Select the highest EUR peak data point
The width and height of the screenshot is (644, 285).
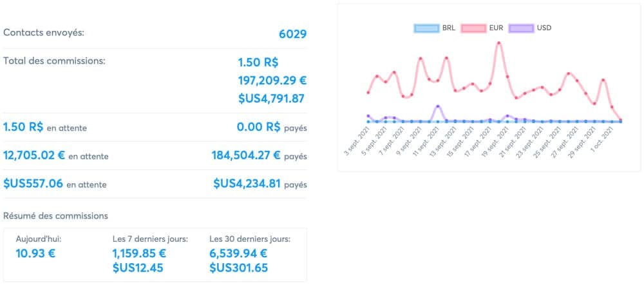click(x=498, y=43)
